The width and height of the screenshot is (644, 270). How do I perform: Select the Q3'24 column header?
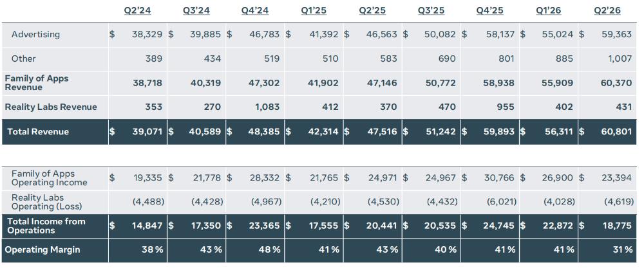pos(196,11)
